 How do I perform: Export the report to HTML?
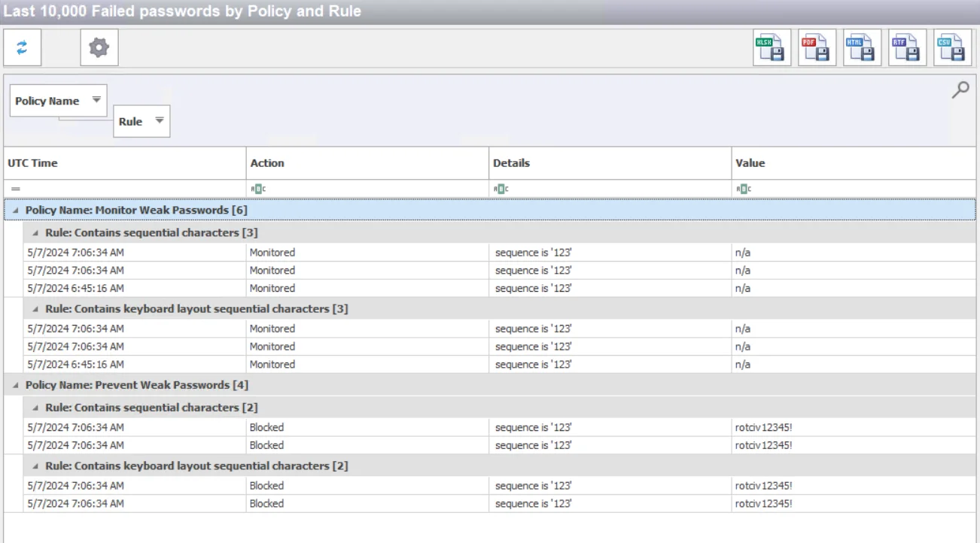click(x=863, y=48)
